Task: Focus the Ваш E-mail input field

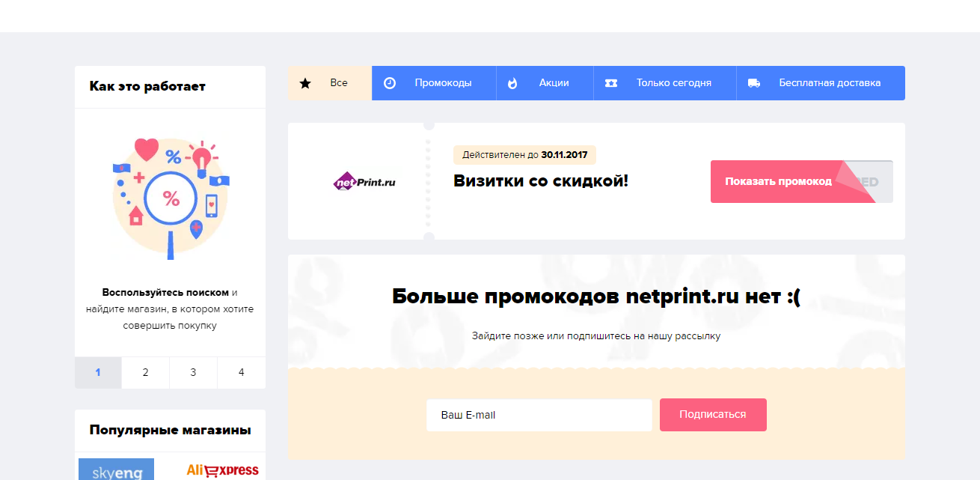Action: point(539,415)
